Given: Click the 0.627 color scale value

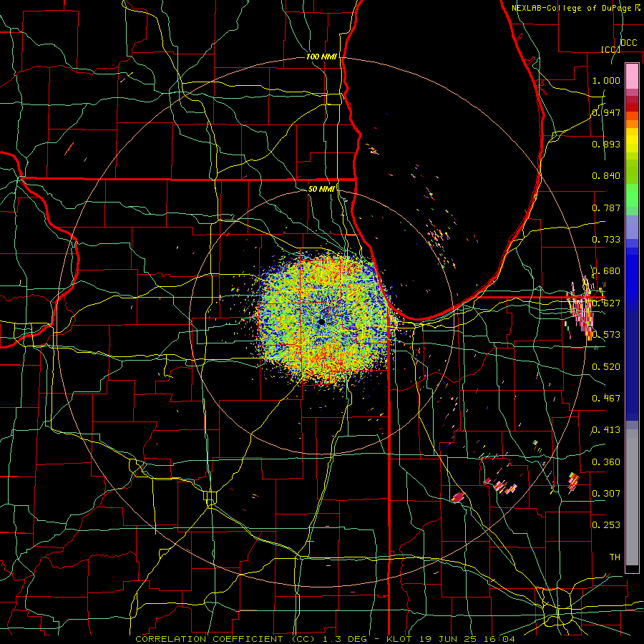Looking at the screenshot, I should click(x=606, y=303).
